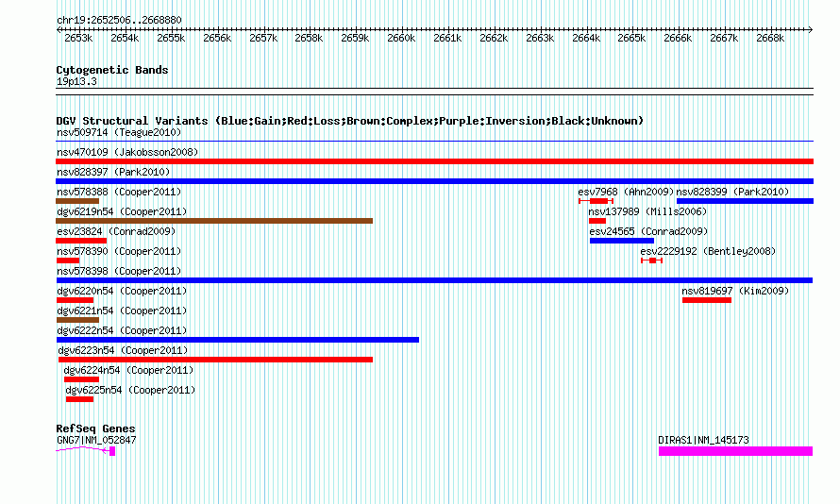Screen dimensions: 840x504
Task: Click the GNG7 gene exon glyph
Action: pyautogui.click(x=112, y=451)
